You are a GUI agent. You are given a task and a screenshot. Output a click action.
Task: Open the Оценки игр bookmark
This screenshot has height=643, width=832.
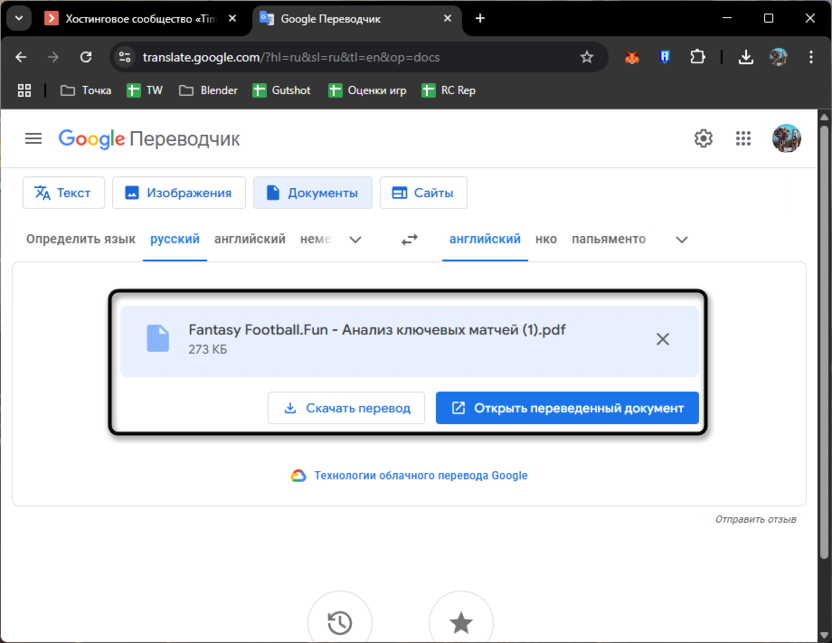(x=367, y=91)
